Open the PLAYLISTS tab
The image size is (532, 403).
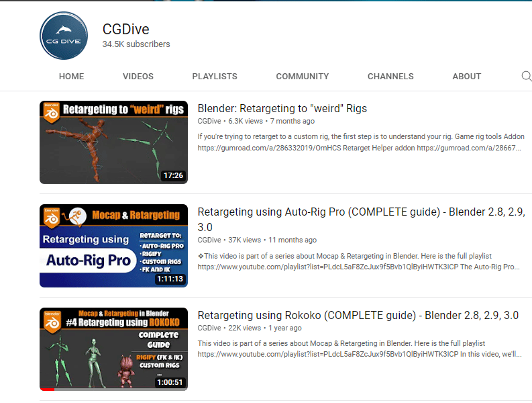coord(215,77)
